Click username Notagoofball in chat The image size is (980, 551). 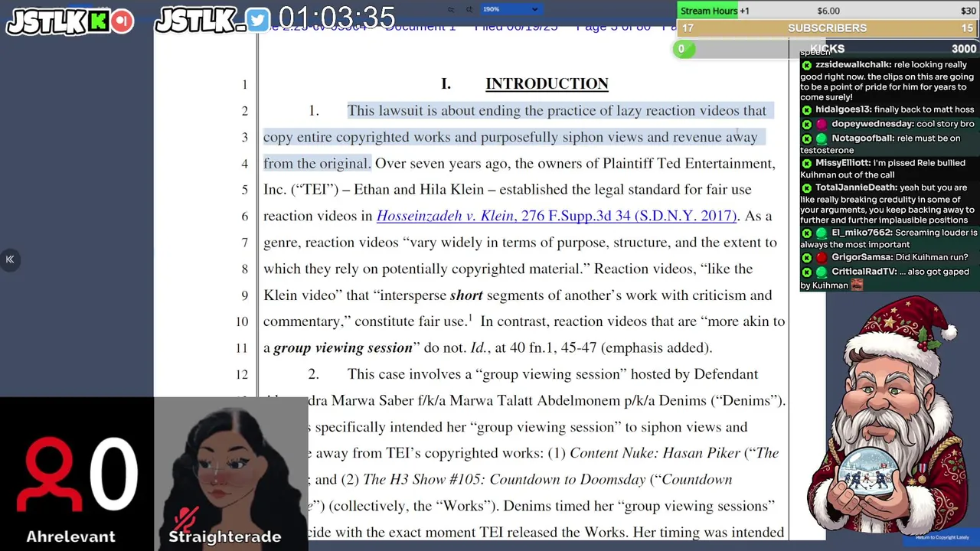tap(863, 139)
